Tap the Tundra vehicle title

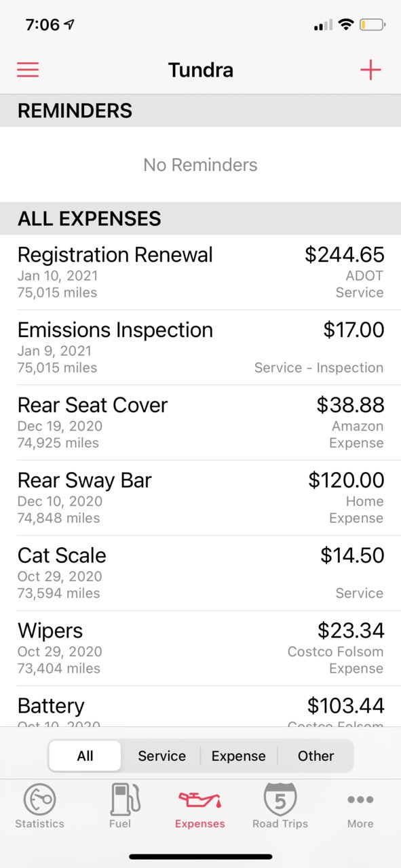(x=201, y=70)
